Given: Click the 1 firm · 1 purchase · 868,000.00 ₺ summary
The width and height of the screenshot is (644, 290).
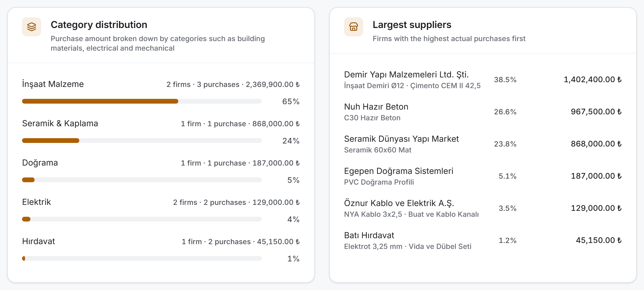Looking at the screenshot, I should click(x=240, y=124).
